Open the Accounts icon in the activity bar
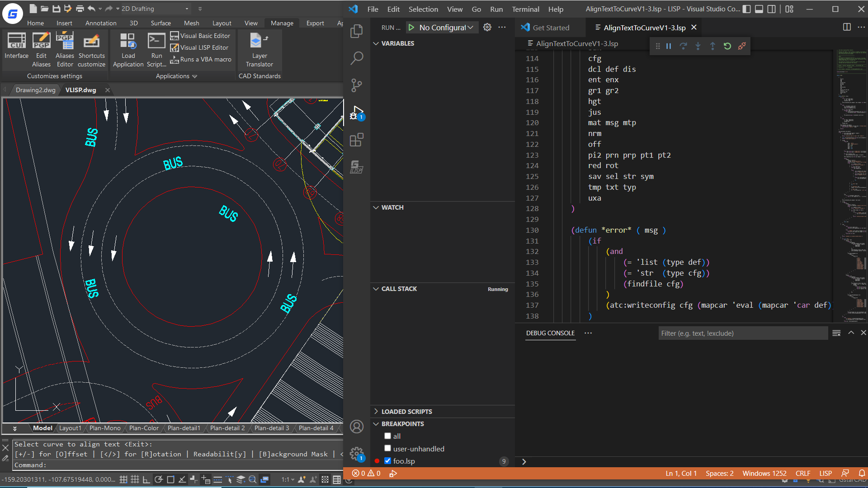 (356, 427)
